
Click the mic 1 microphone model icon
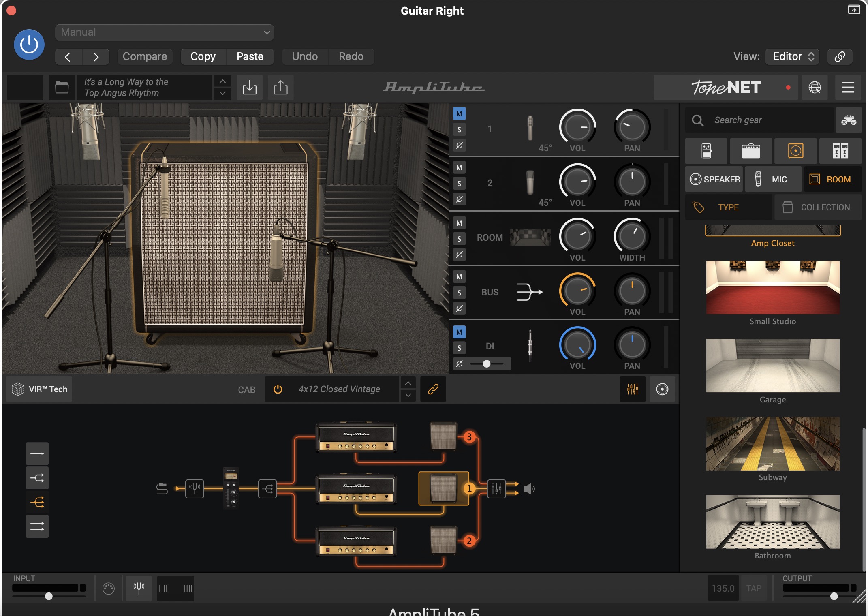530,128
